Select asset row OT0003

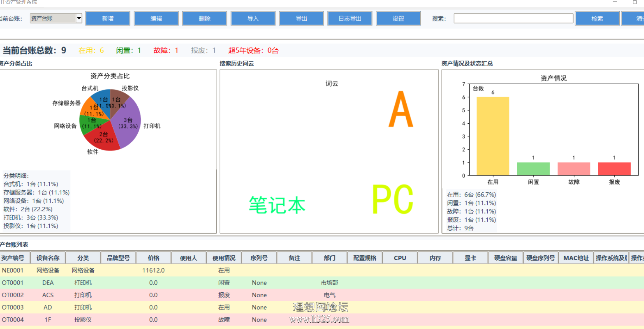[x=322, y=307]
